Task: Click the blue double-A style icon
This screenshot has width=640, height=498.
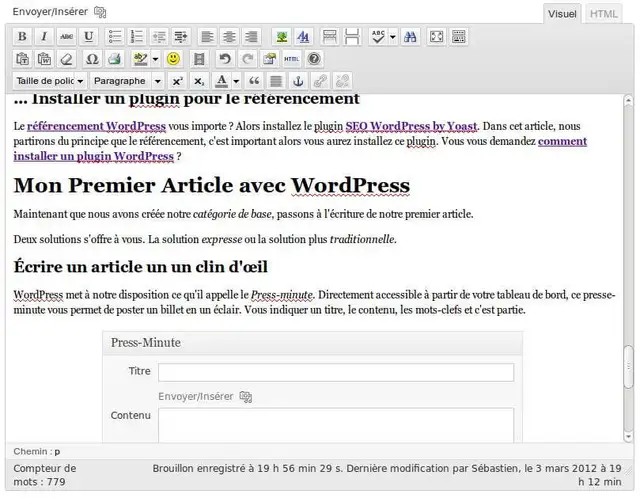Action: click(304, 37)
